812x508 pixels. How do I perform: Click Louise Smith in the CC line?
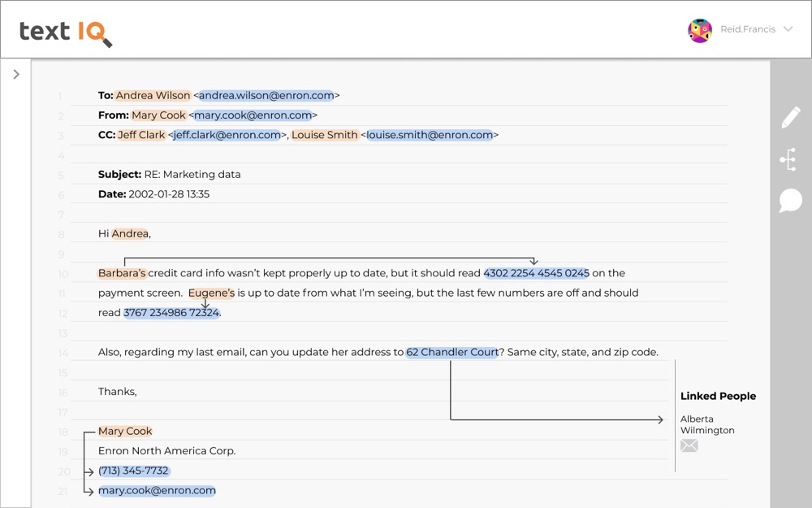tap(325, 135)
